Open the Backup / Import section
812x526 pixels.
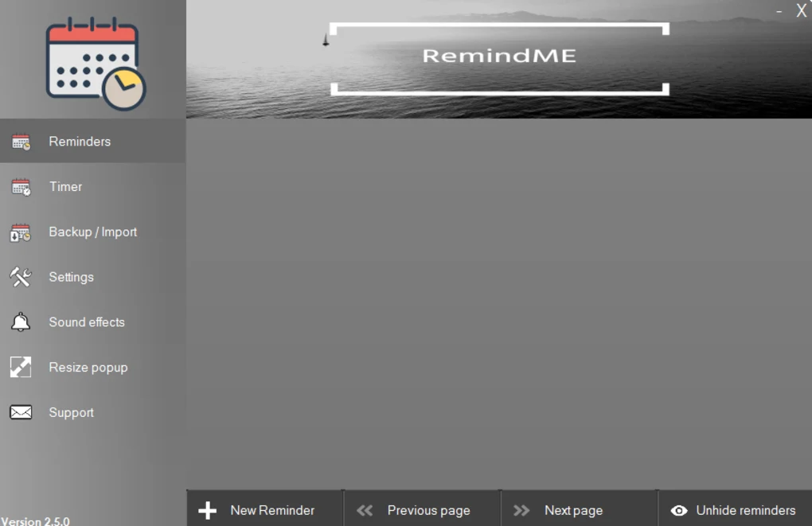(92, 232)
